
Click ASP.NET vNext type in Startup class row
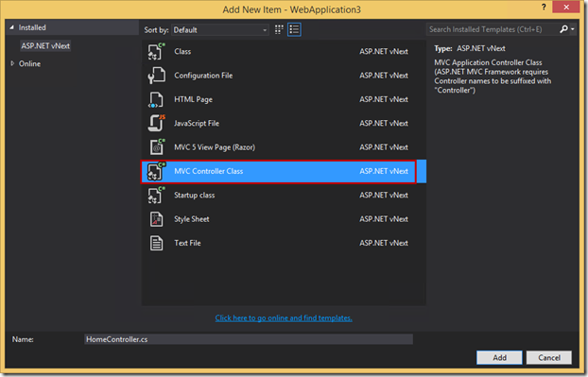[x=384, y=196]
